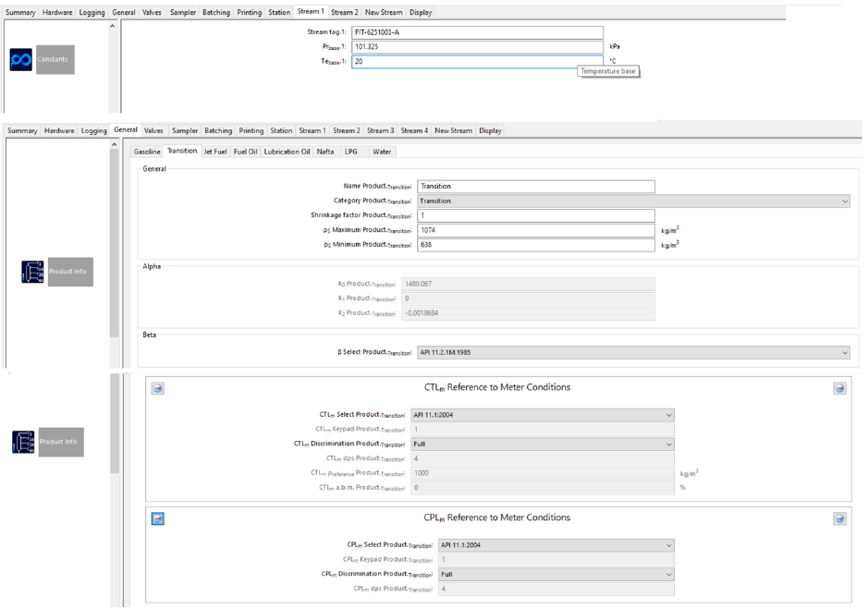Switch to Stream 1 tab in top window

coord(311,12)
